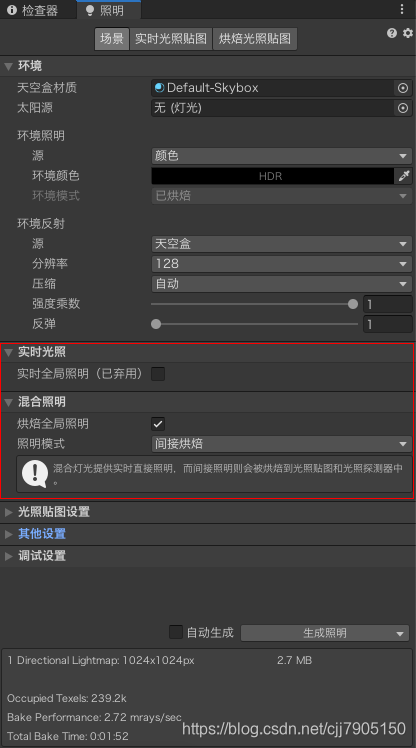416x748 pixels.
Task: Open the lighting window help icon
Action: tap(392, 33)
